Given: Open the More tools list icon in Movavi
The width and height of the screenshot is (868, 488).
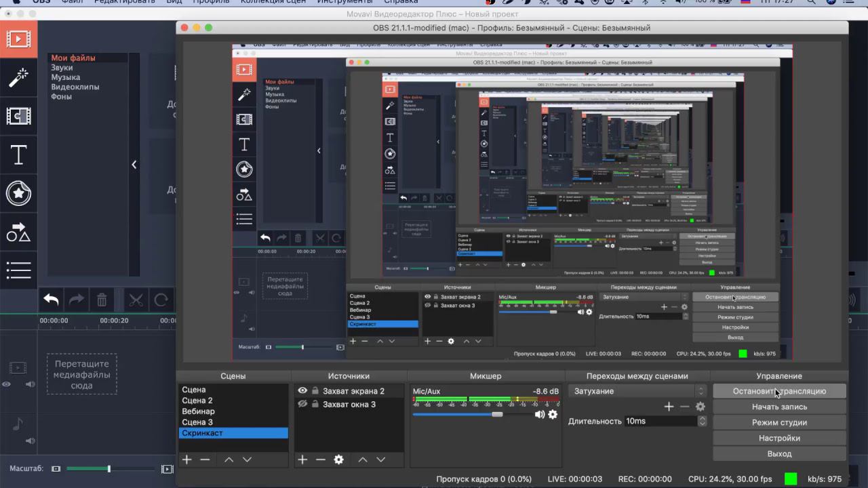Looking at the screenshot, I should [x=18, y=270].
